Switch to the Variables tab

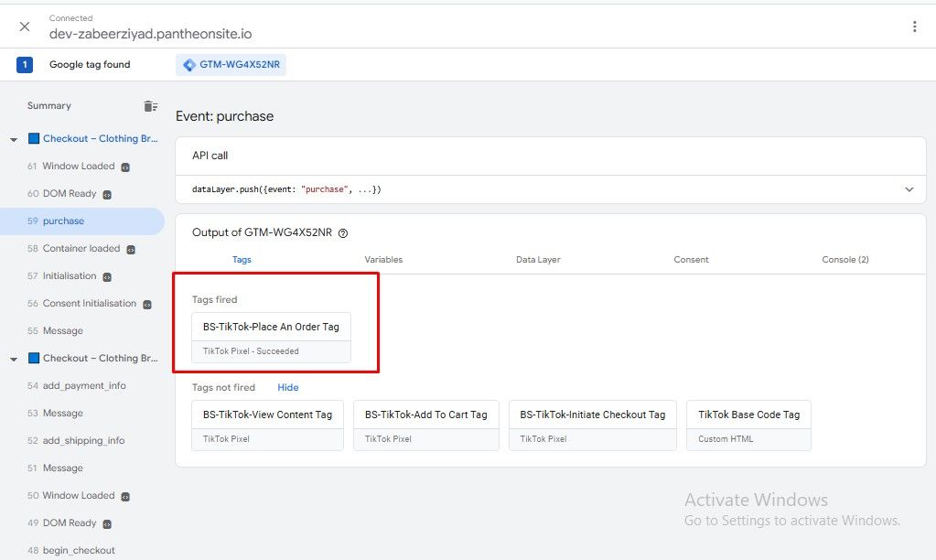tap(383, 260)
